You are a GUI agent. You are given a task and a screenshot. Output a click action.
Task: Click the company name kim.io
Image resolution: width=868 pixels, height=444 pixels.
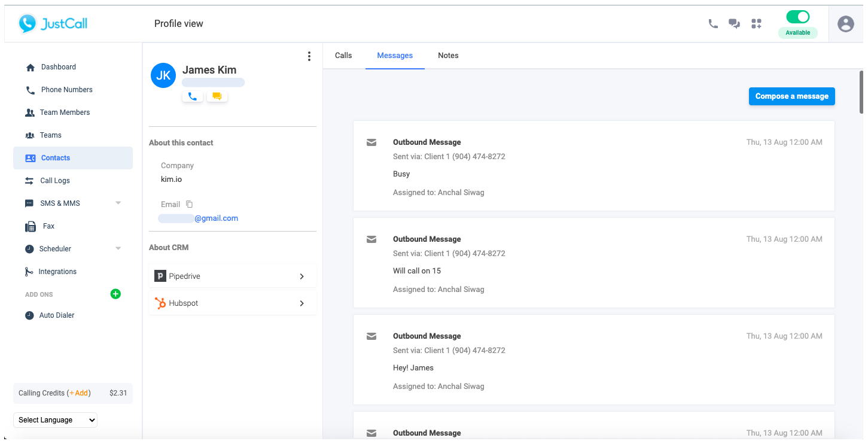pyautogui.click(x=171, y=179)
